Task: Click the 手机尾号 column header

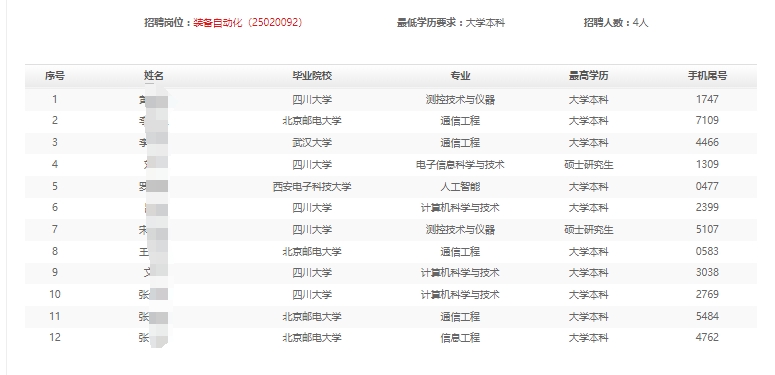Action: (x=707, y=76)
